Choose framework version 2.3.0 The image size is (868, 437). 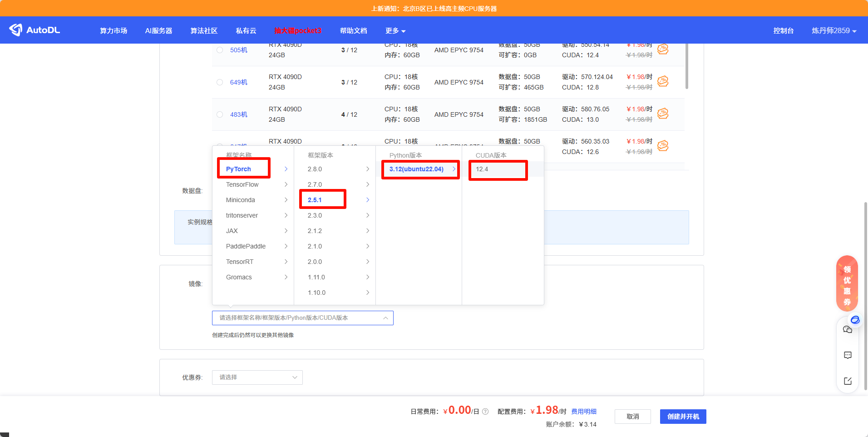335,215
